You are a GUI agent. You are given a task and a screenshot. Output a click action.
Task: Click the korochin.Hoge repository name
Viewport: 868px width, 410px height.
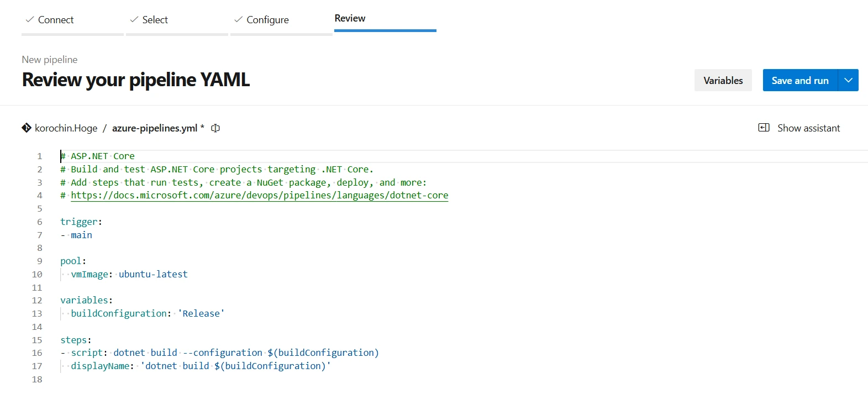(66, 128)
